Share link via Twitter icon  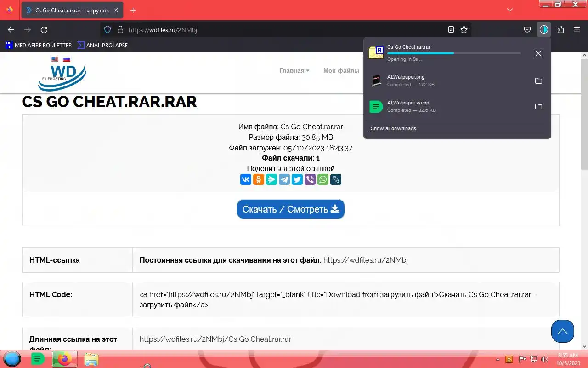click(297, 179)
